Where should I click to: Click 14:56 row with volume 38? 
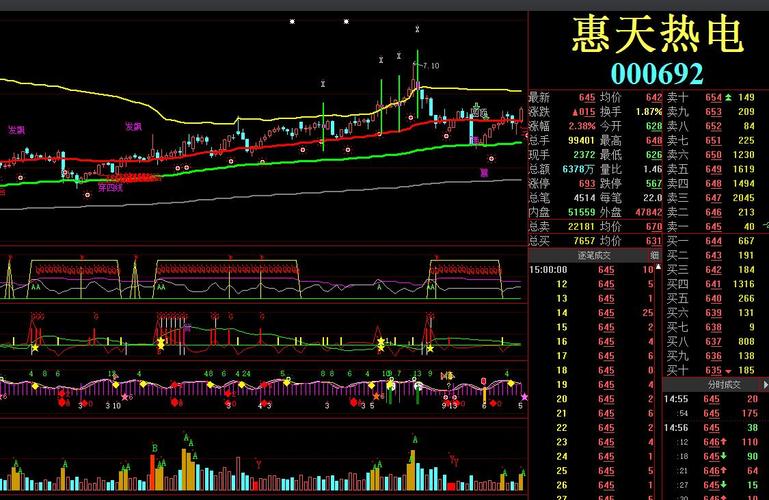(712, 427)
